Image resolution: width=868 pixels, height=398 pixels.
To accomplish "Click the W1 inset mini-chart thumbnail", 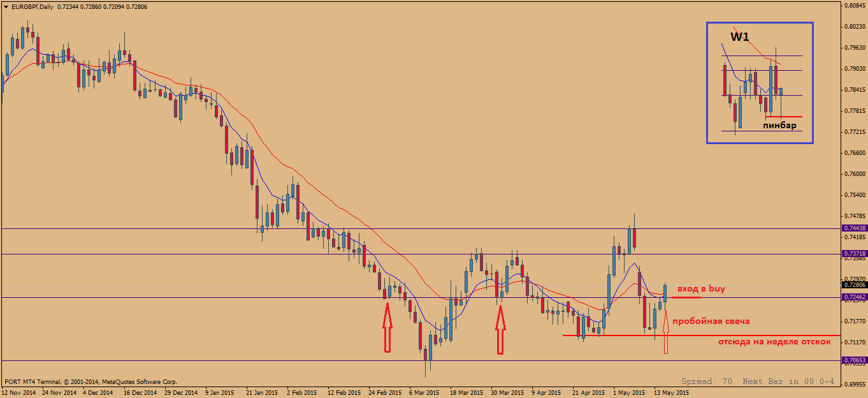I will [x=760, y=82].
